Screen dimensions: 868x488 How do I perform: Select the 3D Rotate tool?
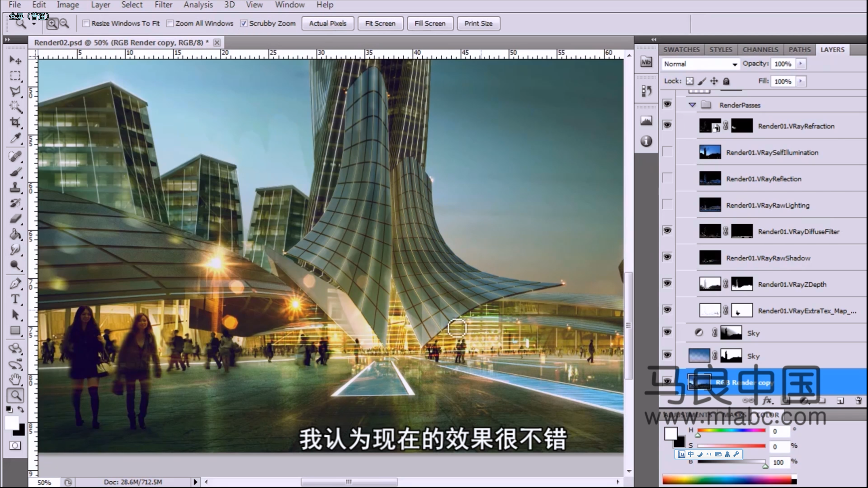15,349
